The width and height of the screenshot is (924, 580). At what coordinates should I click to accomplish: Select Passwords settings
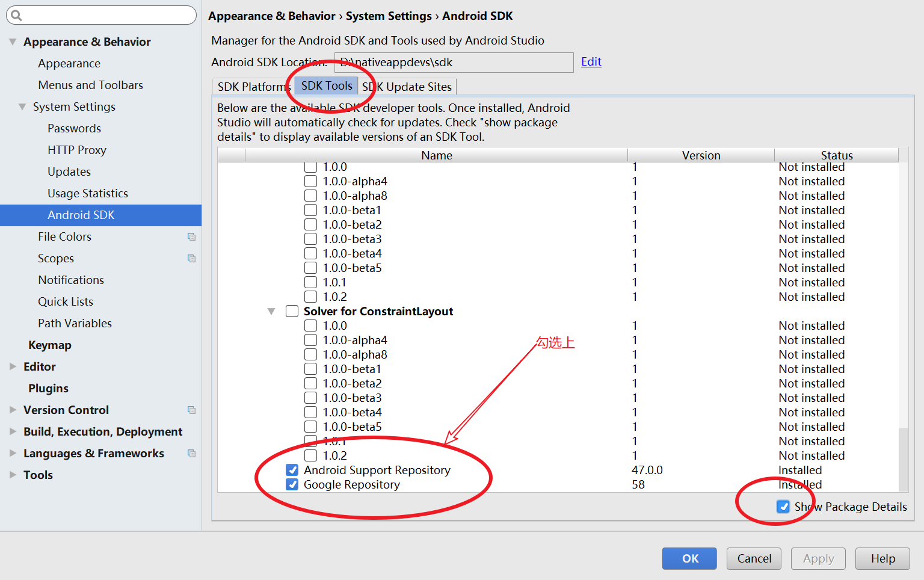click(75, 128)
